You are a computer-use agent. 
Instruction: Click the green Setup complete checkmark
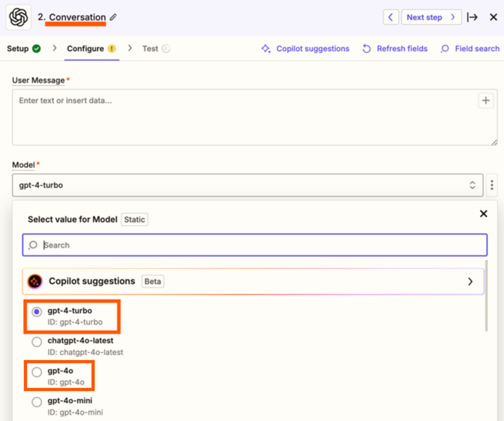37,49
